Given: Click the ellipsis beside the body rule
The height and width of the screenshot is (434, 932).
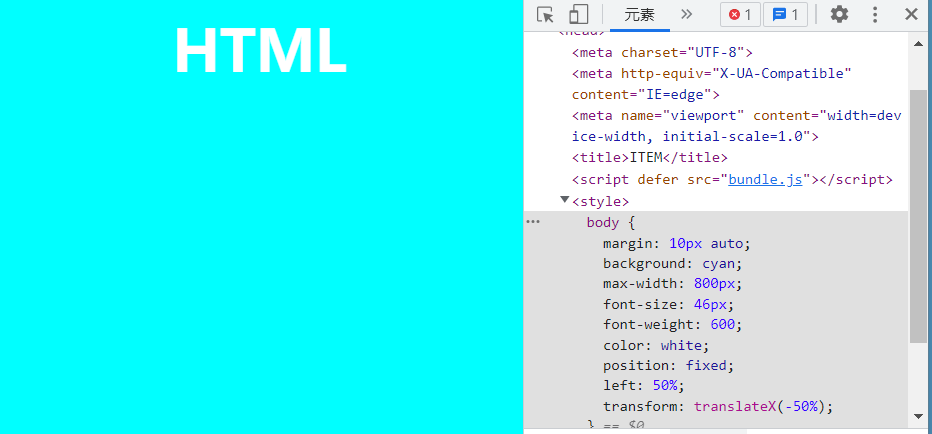Looking at the screenshot, I should pos(533,222).
